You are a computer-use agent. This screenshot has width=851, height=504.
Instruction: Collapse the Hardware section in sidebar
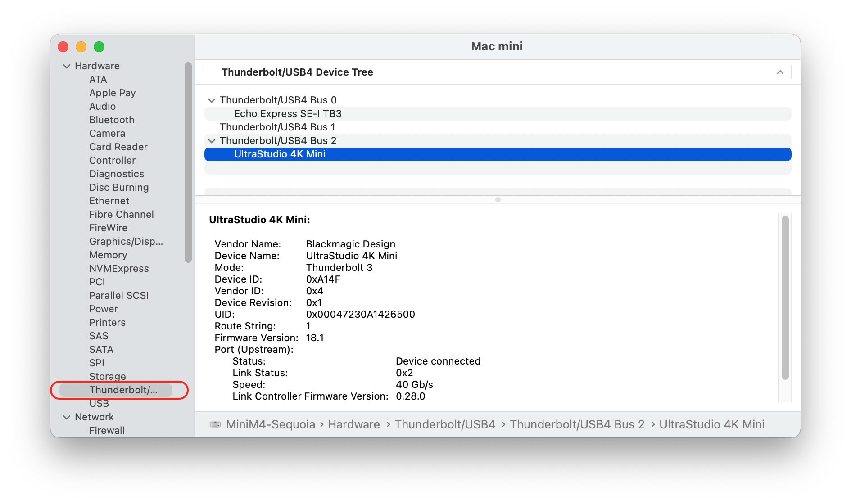(x=67, y=66)
